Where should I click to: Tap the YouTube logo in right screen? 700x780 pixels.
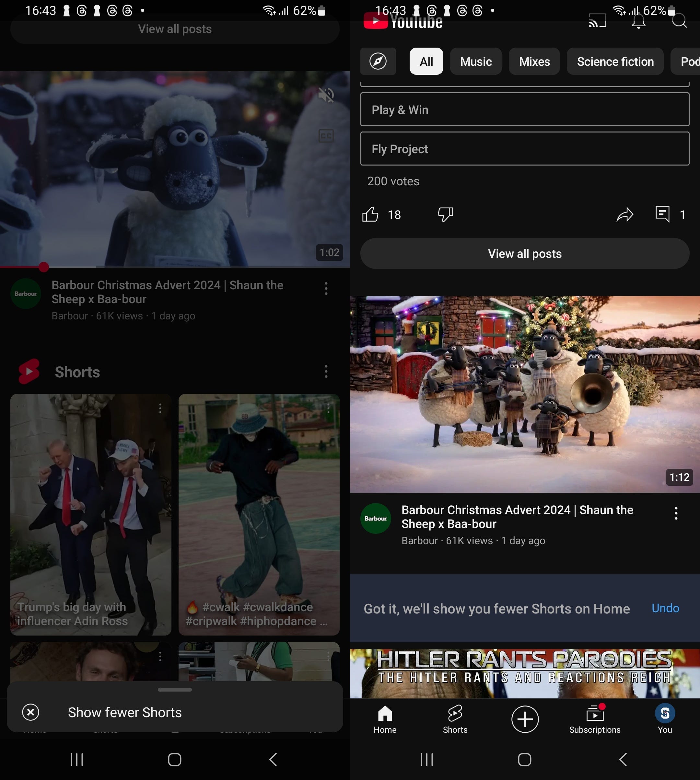click(x=403, y=21)
